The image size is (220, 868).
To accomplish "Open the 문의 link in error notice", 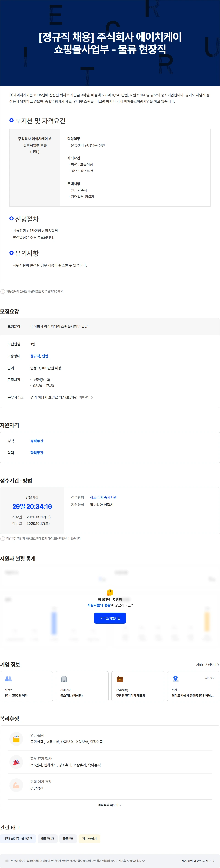I will click(x=50, y=292).
